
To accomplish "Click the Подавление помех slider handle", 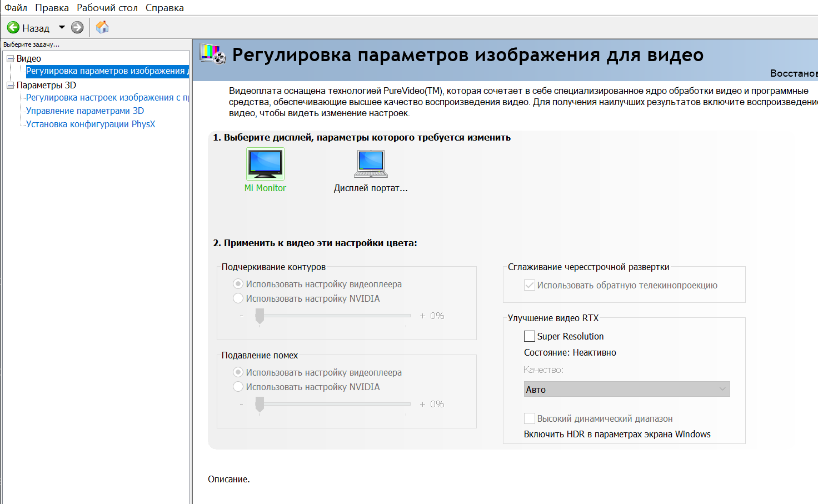I will pos(260,405).
